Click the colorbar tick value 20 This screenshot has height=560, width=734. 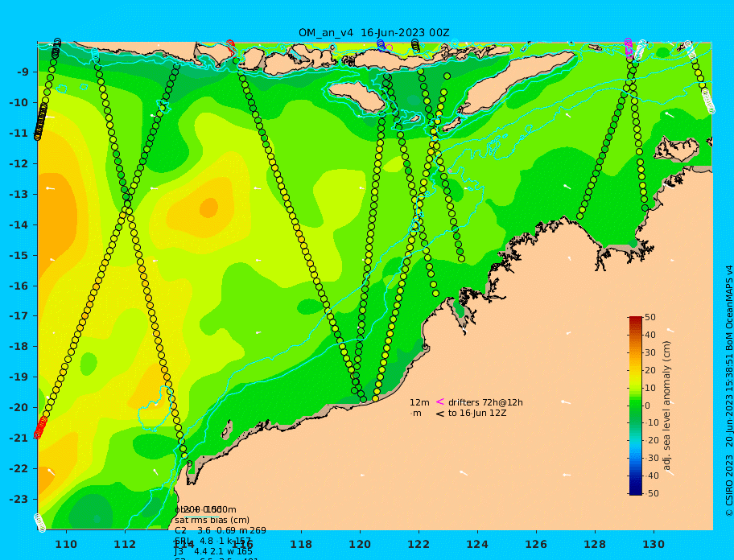(650, 370)
